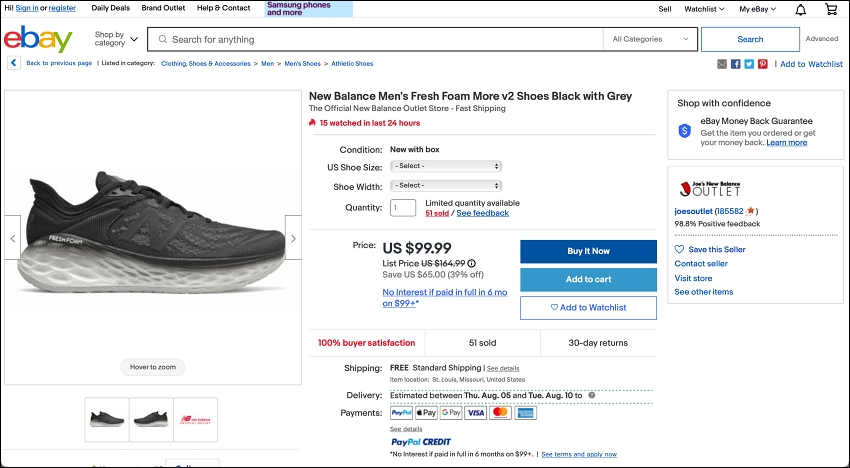Open the Shoe Width dropdown
Screen dimensions: 850x468
(446, 185)
